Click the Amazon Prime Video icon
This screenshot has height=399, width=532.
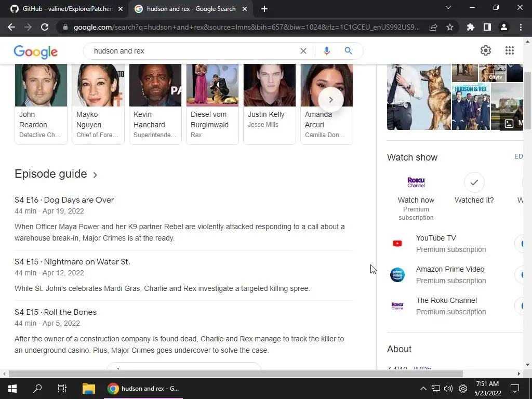tap(397, 274)
